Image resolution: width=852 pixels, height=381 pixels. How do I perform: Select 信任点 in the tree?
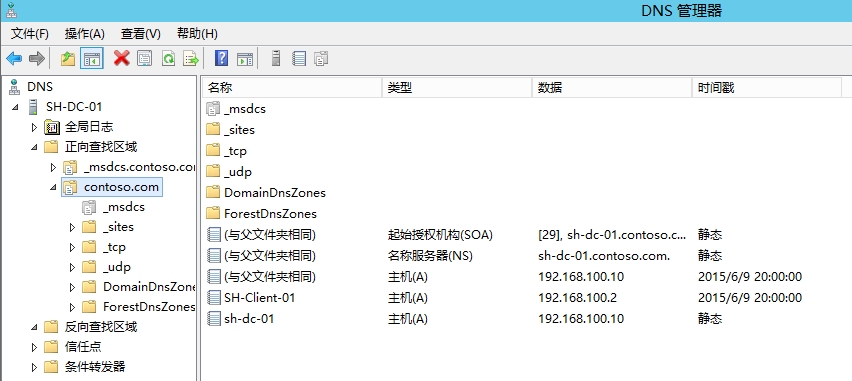pos(83,347)
